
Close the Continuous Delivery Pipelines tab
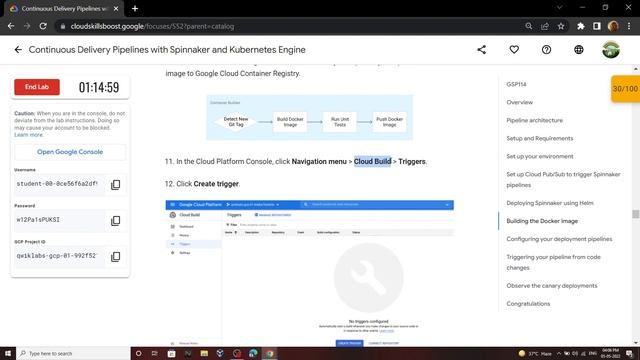tap(116, 8)
